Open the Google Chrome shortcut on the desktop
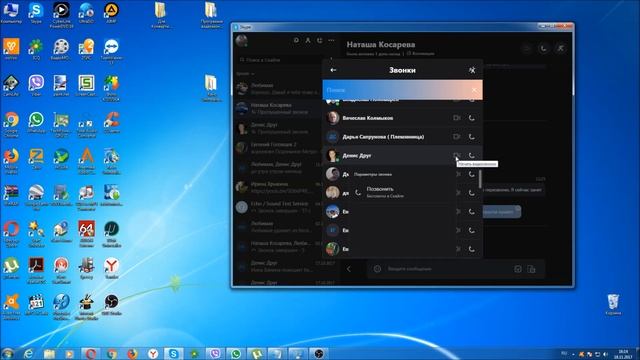 [11, 123]
